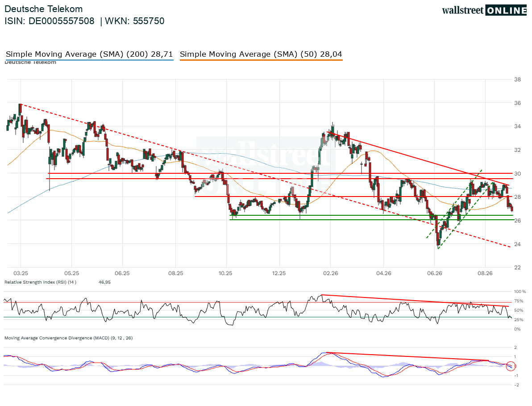532x406 pixels.
Task: Click the price axis value 30
Action: [517, 173]
